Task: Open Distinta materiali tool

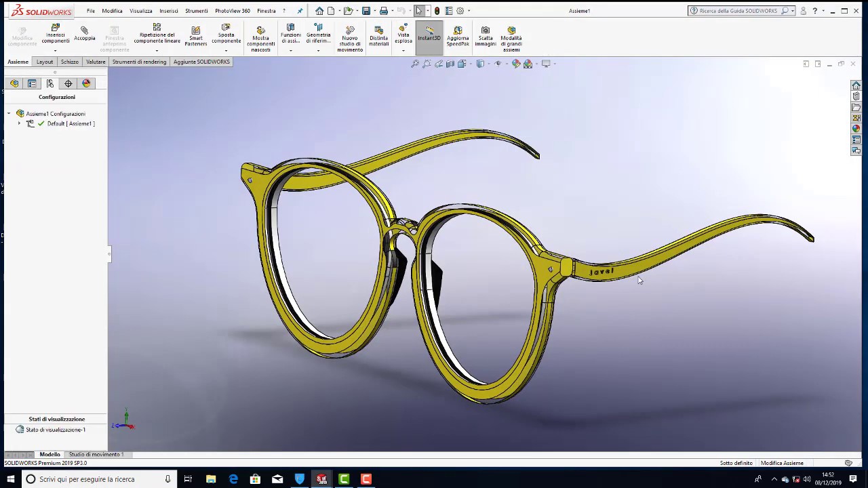Action: 378,36
